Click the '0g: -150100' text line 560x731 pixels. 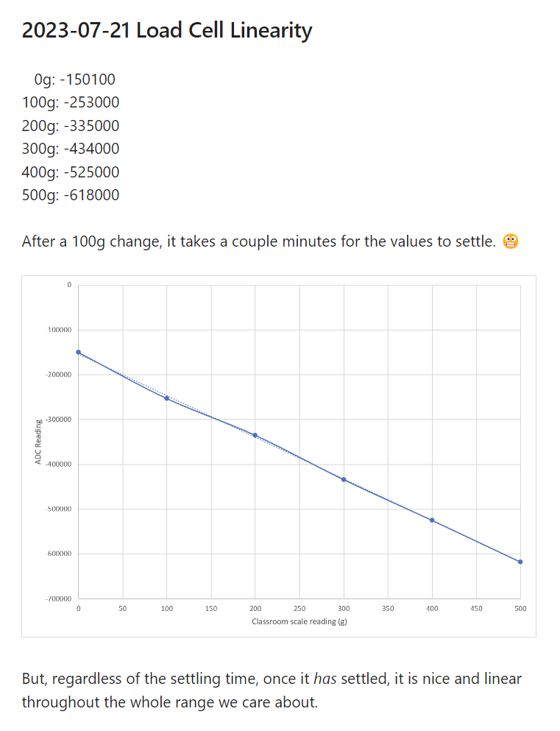point(74,80)
